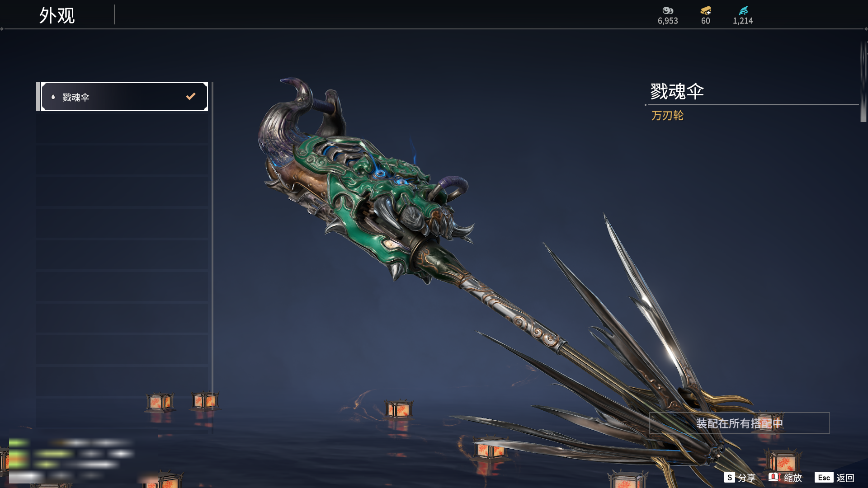Screen dimensions: 868x488
Task: Click the Esc key return icon
Action: coord(824,477)
